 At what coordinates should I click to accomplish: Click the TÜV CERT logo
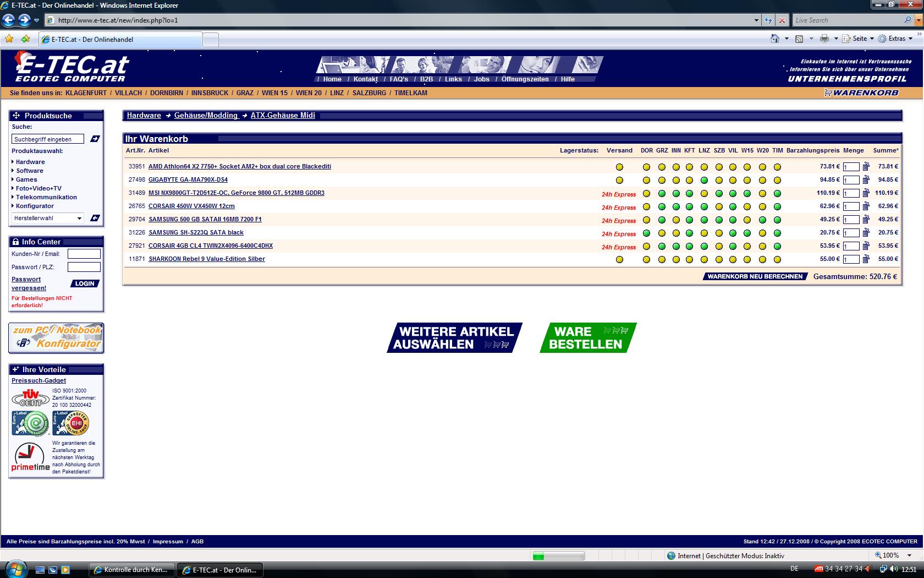click(31, 397)
